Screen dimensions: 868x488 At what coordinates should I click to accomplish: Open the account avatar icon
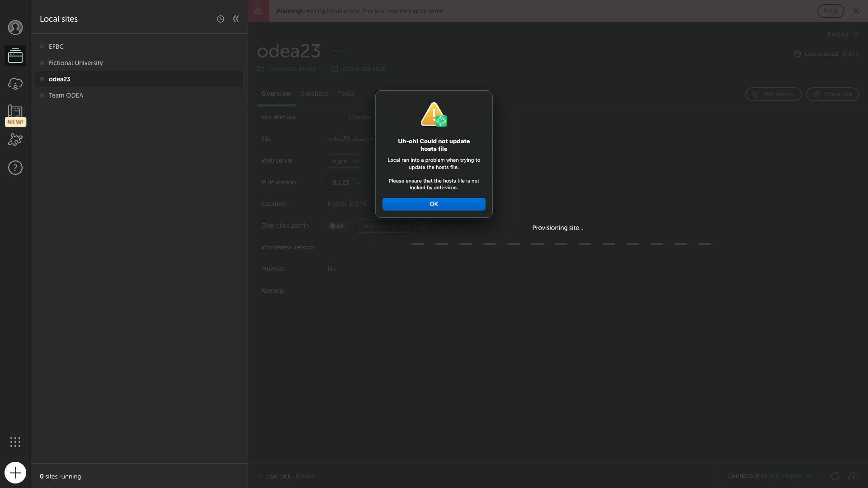(x=15, y=28)
